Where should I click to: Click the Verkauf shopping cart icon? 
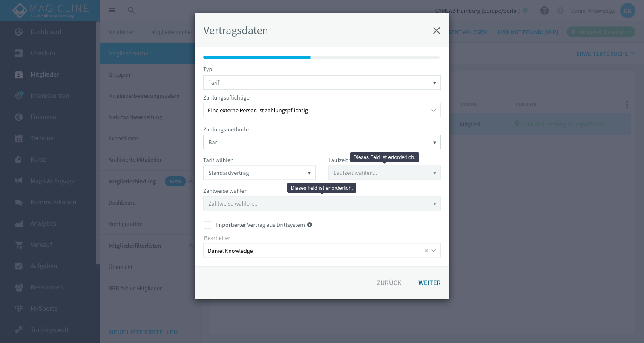click(19, 245)
